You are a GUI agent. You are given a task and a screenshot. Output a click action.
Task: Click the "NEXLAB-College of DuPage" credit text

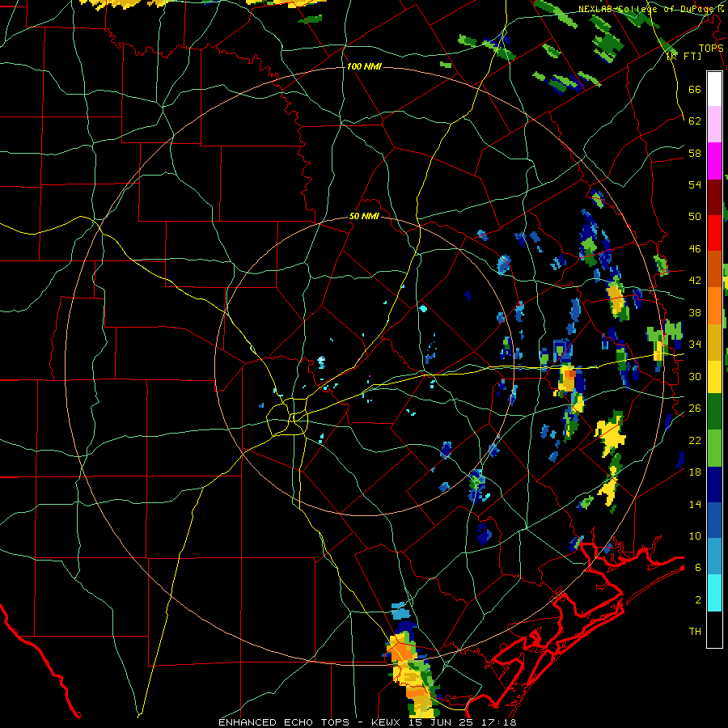point(648,9)
